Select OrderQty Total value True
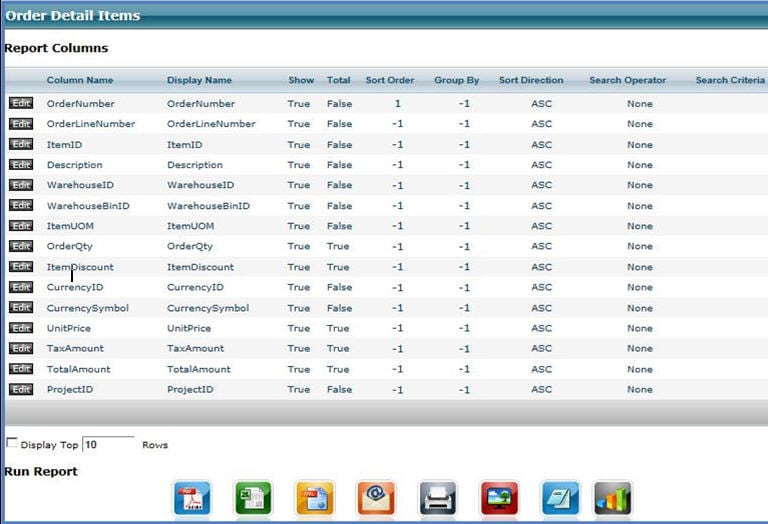The width and height of the screenshot is (768, 524). click(x=338, y=246)
